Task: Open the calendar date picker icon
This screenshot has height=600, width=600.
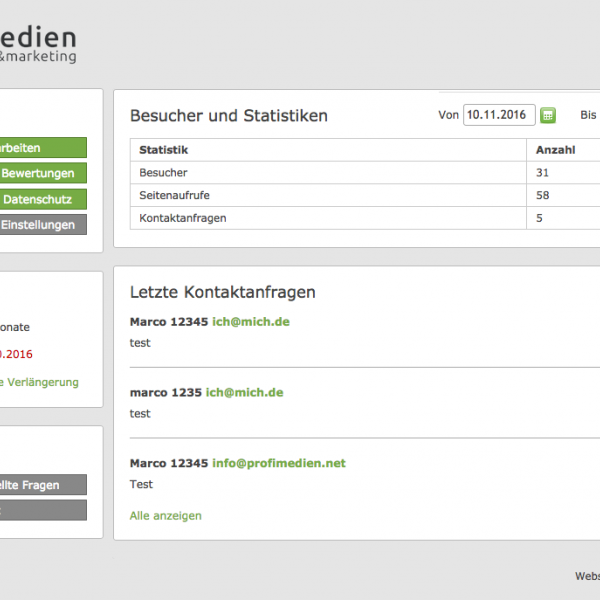Action: coord(548,116)
